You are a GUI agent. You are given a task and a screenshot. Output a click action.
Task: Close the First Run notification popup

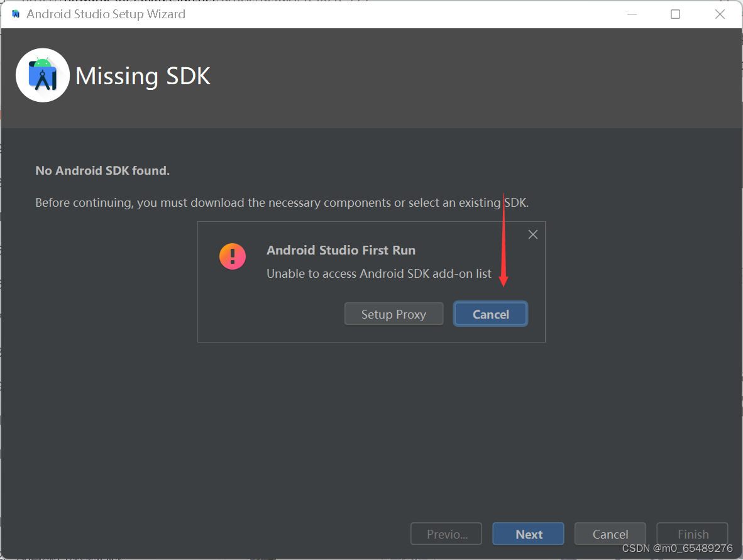(x=533, y=234)
